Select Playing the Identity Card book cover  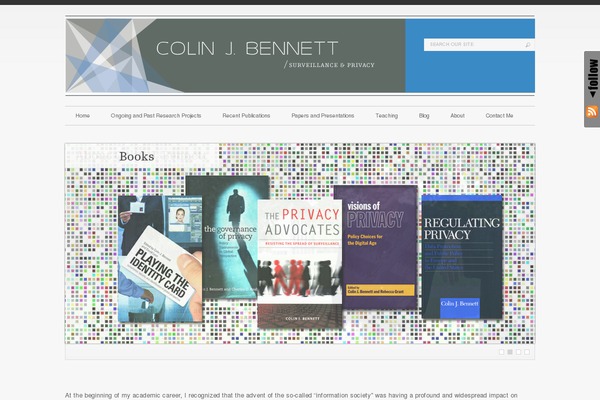click(160, 259)
